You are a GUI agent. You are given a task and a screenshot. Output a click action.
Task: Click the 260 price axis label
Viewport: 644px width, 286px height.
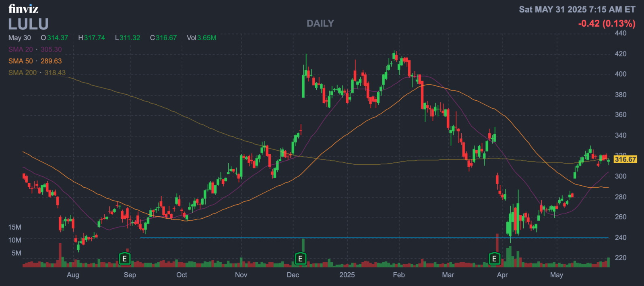[621, 217]
